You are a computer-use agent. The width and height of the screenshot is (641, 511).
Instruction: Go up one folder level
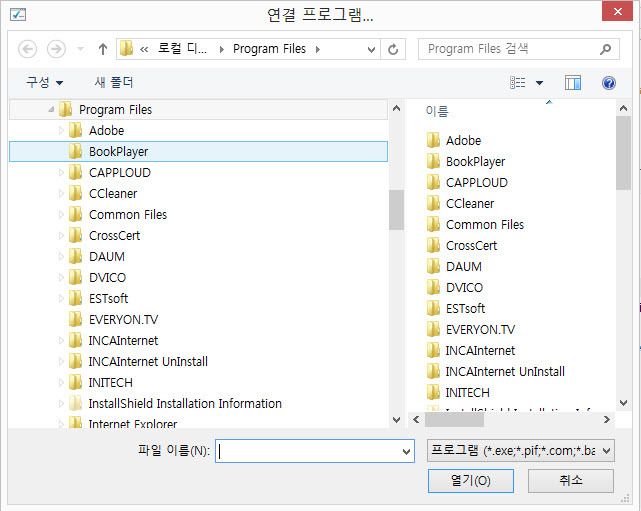[103, 49]
